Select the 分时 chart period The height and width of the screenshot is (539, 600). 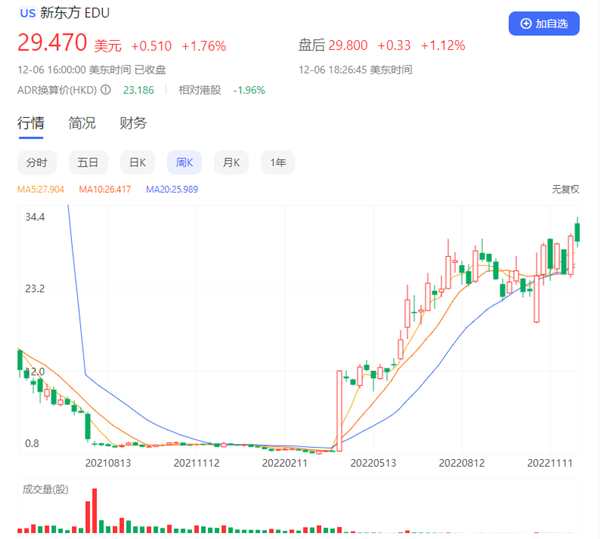click(37, 163)
